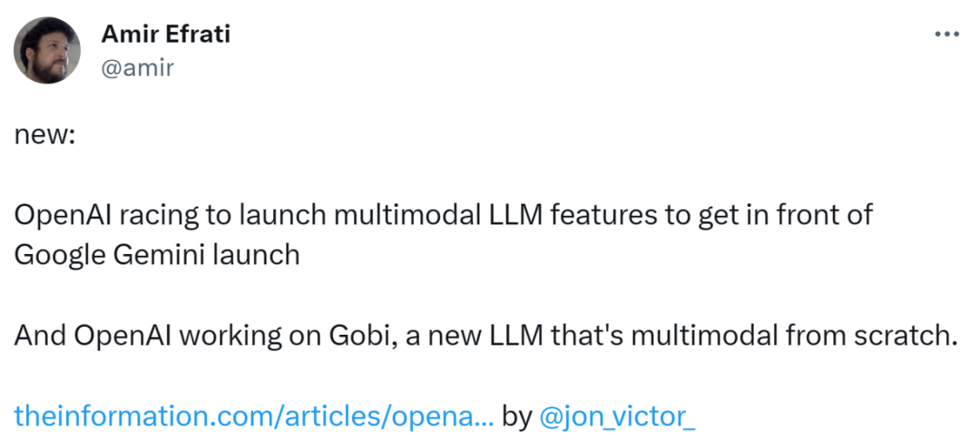Click the sentence about Gobi
The width and height of the screenshot is (980, 441).
pos(485,336)
